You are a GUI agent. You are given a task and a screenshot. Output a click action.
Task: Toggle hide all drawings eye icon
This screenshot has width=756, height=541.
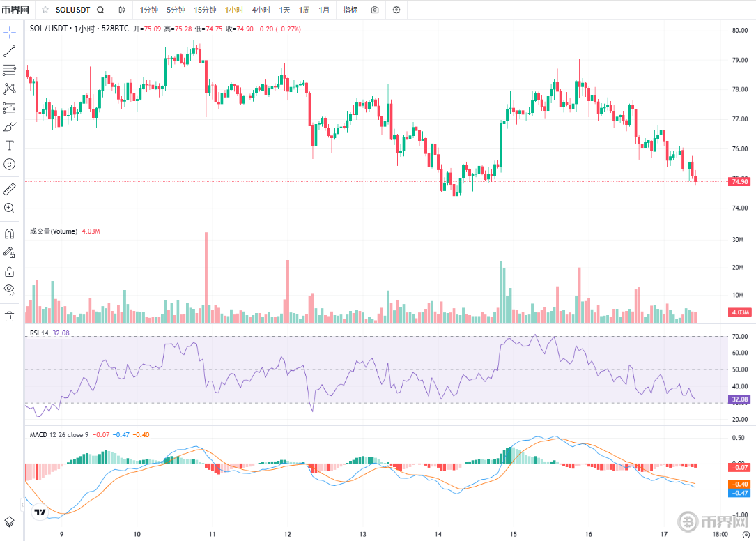10,290
